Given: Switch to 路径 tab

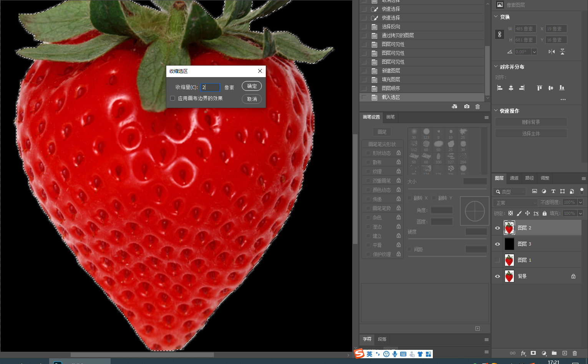Looking at the screenshot, I should click(x=529, y=178).
